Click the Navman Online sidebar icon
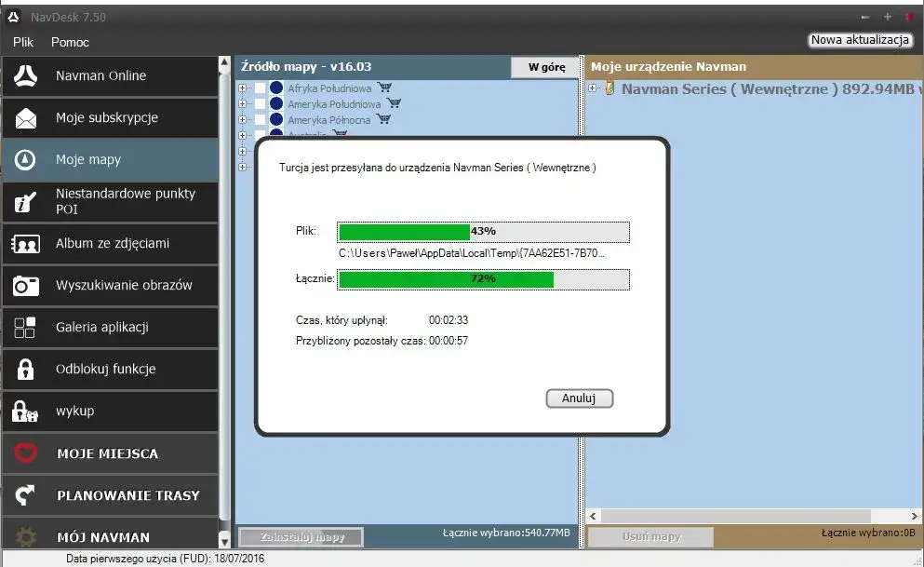 tap(26, 76)
